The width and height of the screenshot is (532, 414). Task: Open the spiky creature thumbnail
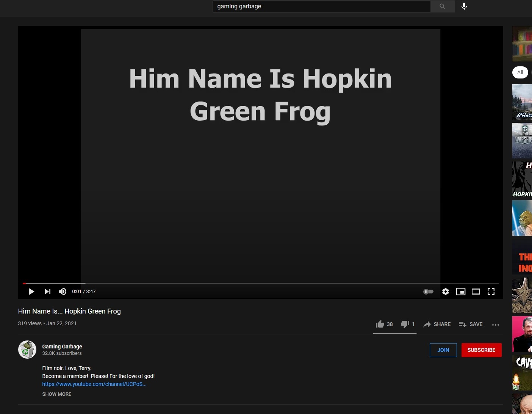point(522,295)
